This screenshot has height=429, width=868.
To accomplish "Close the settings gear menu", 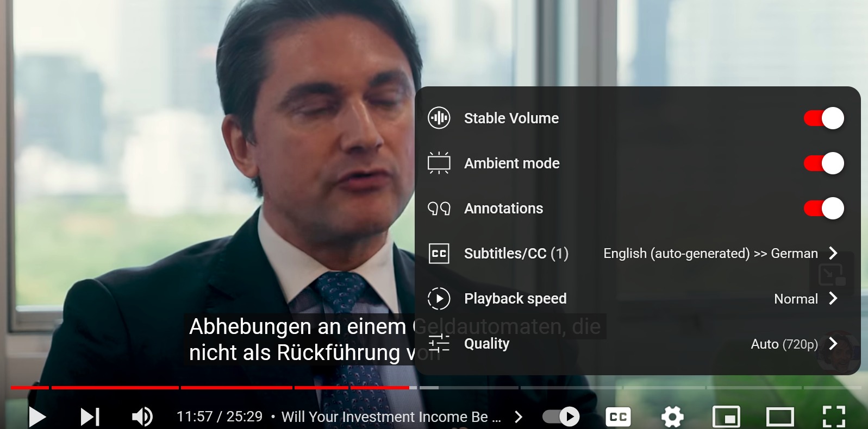I will 672,417.
